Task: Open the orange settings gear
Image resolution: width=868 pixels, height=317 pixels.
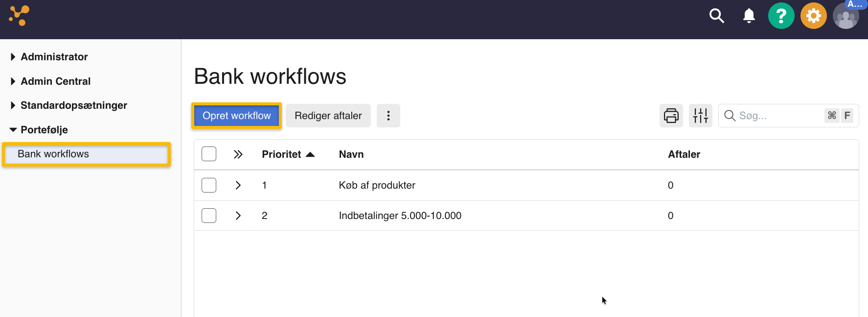Action: coord(813,16)
